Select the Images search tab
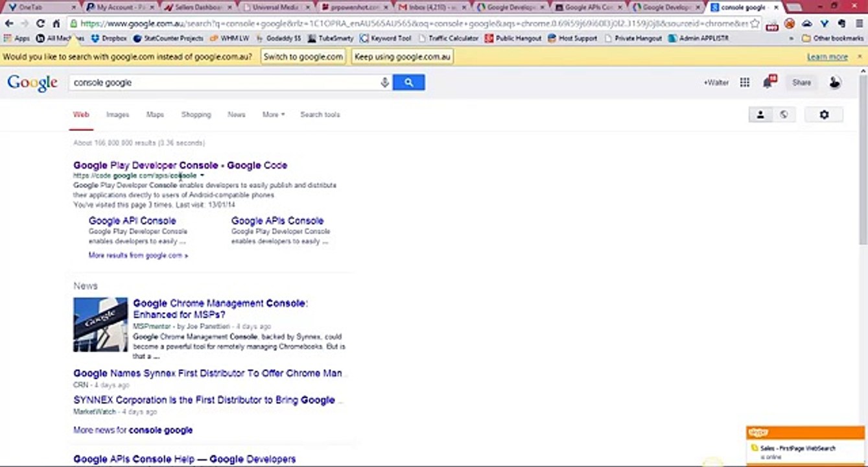This screenshot has height=467, width=868. click(x=117, y=115)
